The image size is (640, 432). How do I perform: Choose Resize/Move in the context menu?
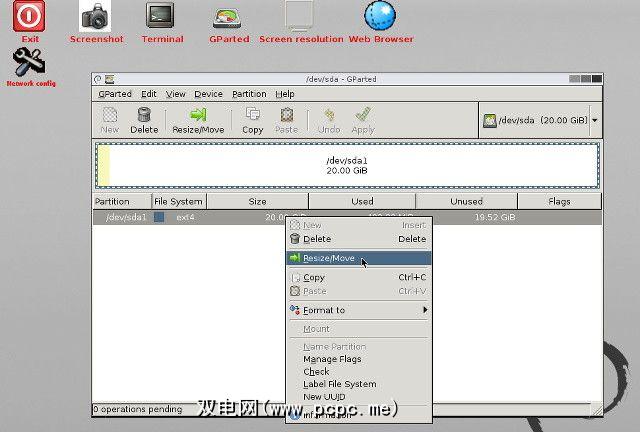click(x=358, y=258)
